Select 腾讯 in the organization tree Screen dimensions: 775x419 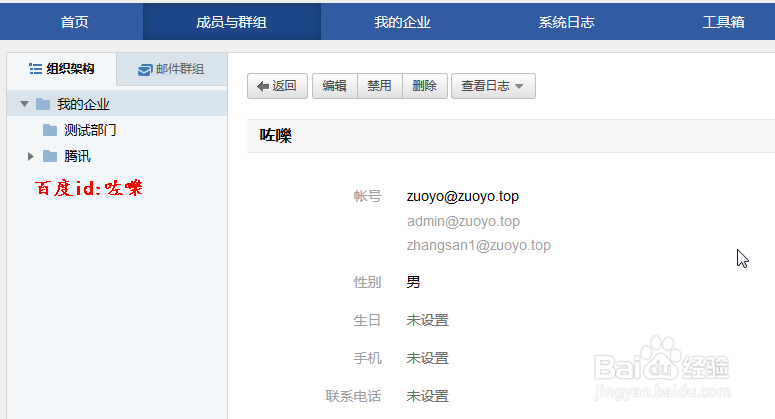coord(77,157)
